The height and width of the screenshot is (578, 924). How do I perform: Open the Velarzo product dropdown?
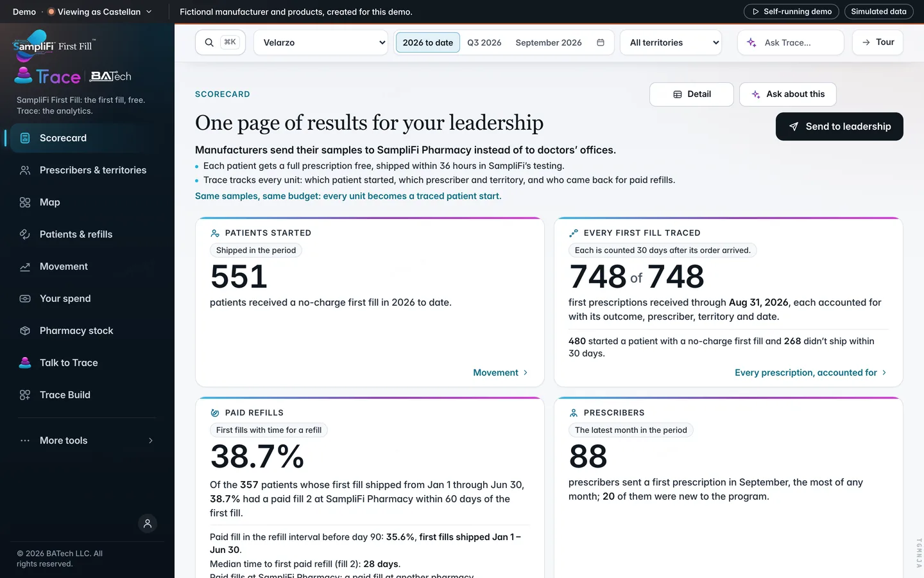(x=322, y=42)
